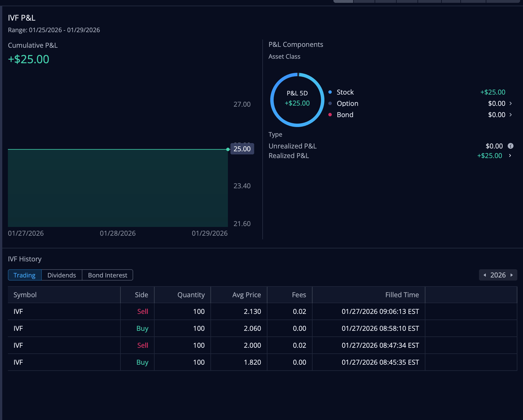This screenshot has width=523, height=420.
Task: Click the Bond legend red dot
Action: coord(330,115)
